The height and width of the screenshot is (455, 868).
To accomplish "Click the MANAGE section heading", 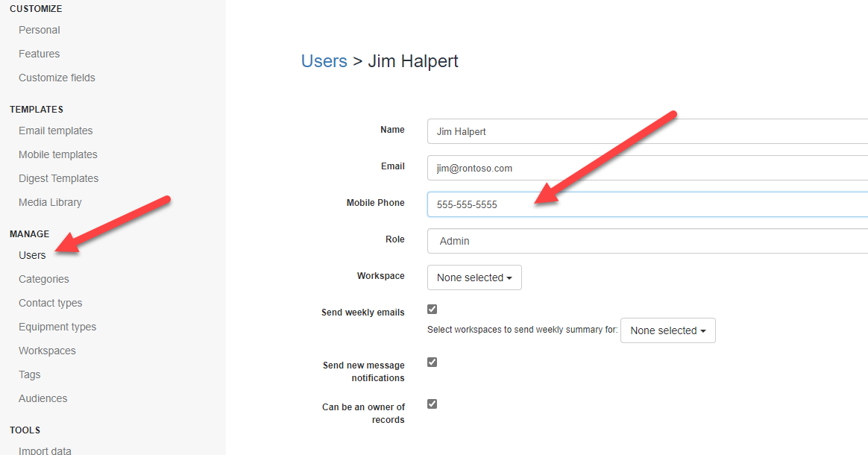I will [29, 234].
